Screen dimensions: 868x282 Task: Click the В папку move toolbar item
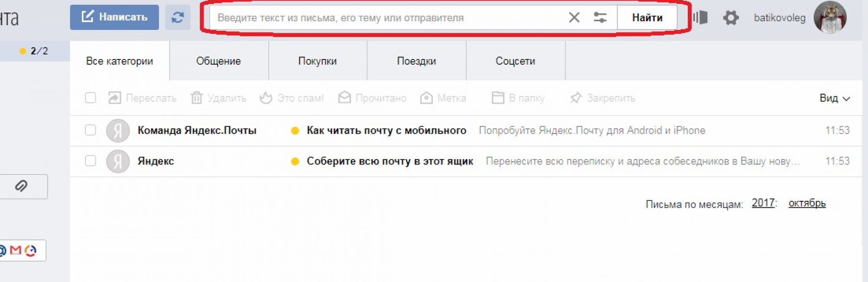click(518, 98)
